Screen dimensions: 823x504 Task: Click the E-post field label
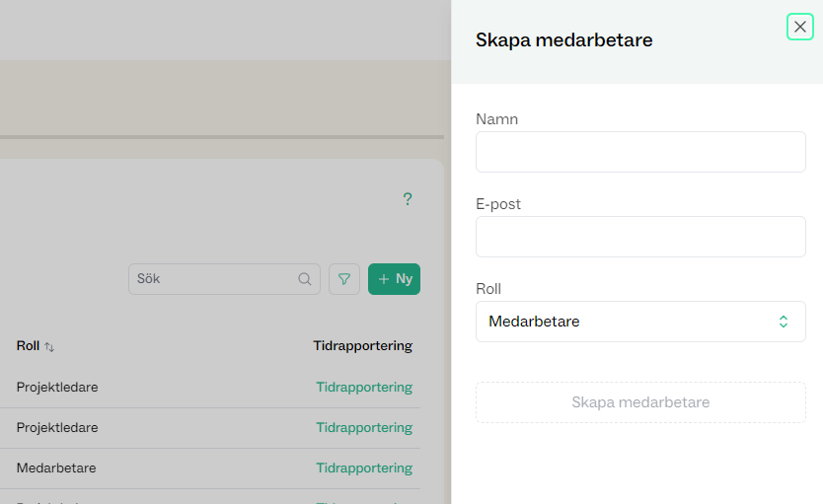(498, 204)
